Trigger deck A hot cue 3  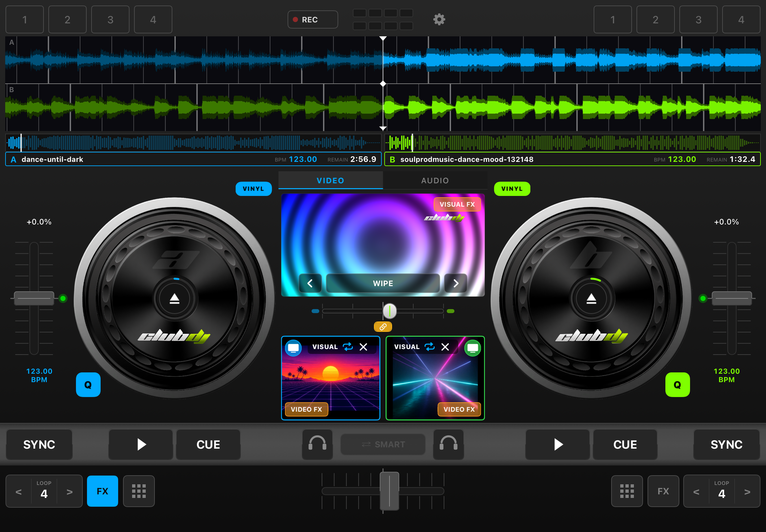tap(110, 19)
